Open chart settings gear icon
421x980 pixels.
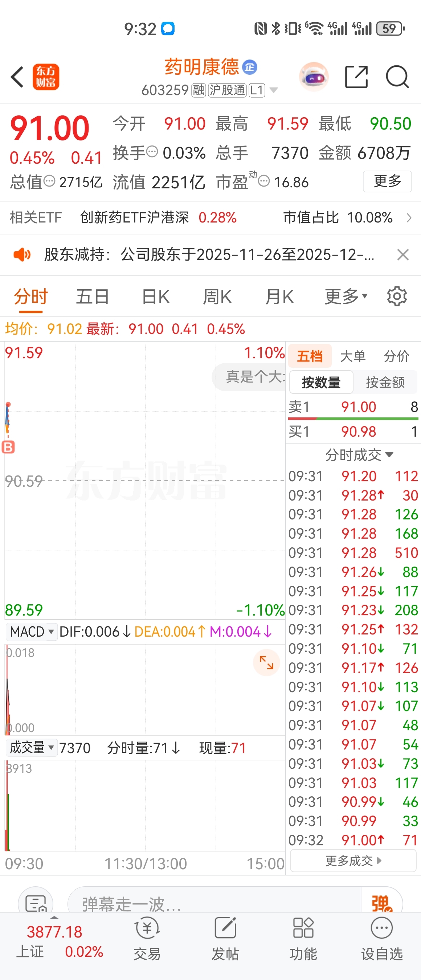[397, 296]
